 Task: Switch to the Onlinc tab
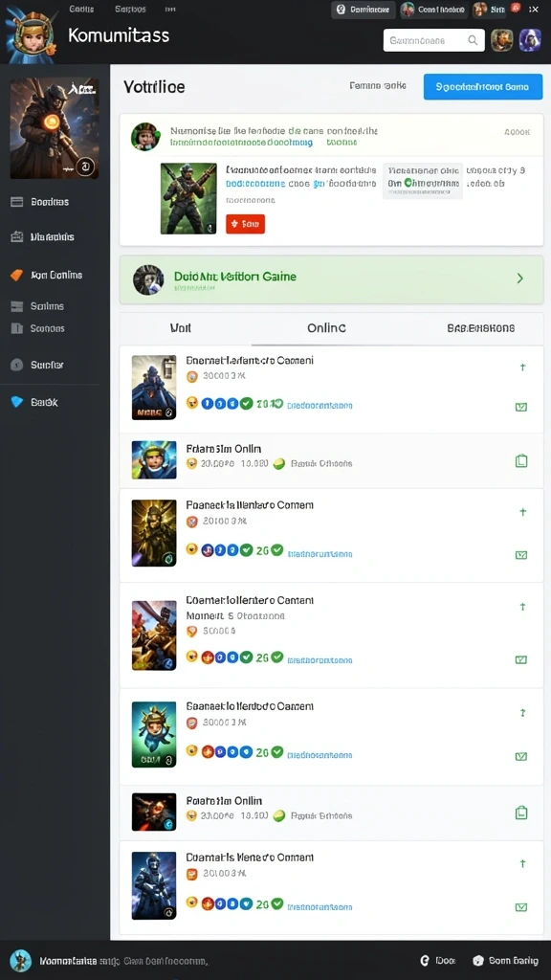tap(327, 328)
